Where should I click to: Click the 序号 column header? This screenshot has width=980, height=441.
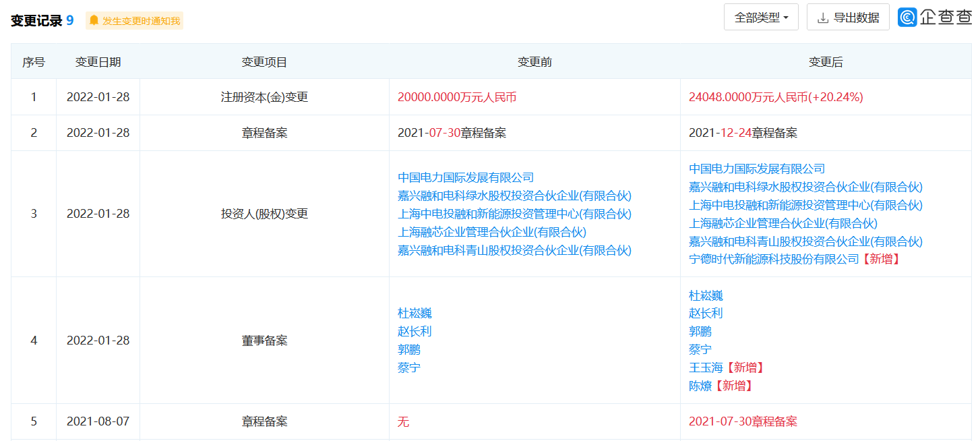[34, 62]
